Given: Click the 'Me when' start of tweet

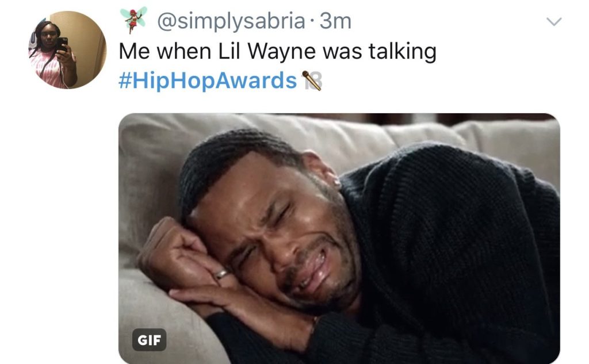Looking at the screenshot, I should coord(165,51).
